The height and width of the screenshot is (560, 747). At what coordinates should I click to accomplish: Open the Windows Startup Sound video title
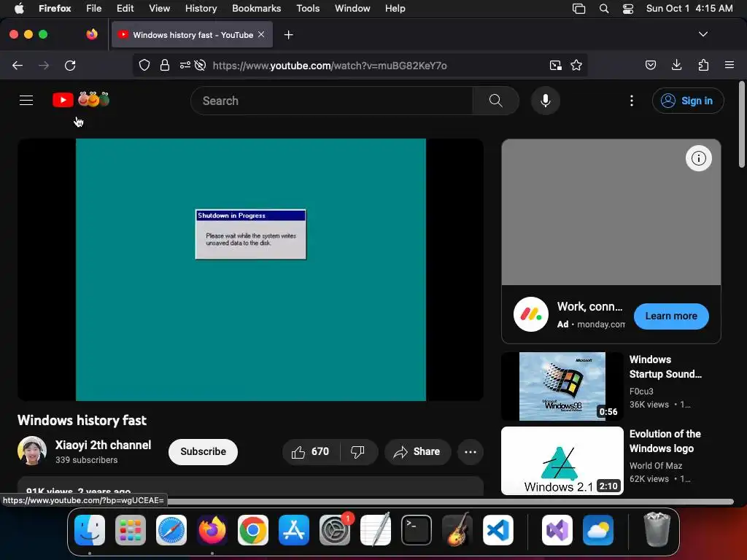[x=665, y=367]
